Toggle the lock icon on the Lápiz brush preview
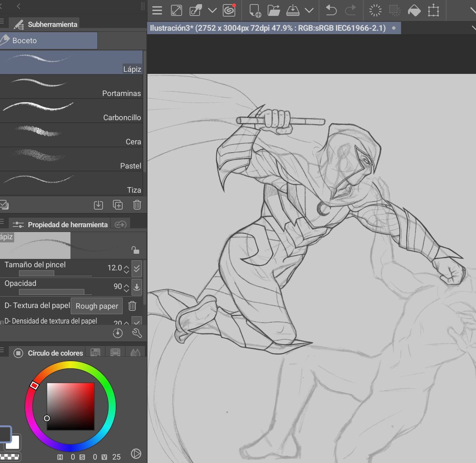Screen dimensions: 476x463 pyautogui.click(x=135, y=250)
